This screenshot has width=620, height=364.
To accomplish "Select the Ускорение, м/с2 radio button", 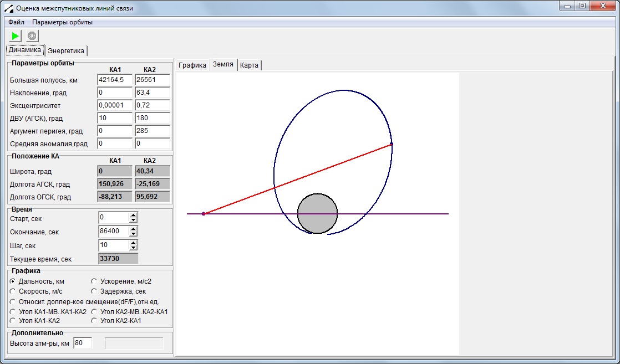I will coord(94,281).
